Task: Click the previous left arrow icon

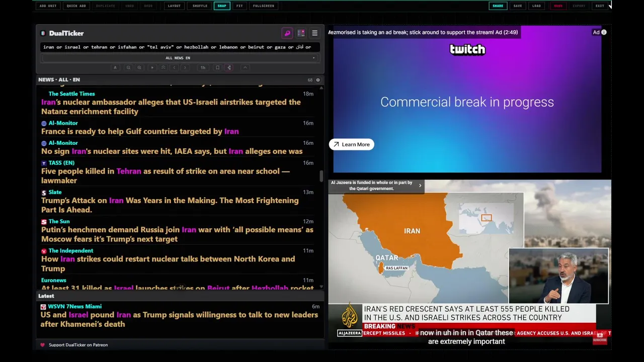Action: 174,67
